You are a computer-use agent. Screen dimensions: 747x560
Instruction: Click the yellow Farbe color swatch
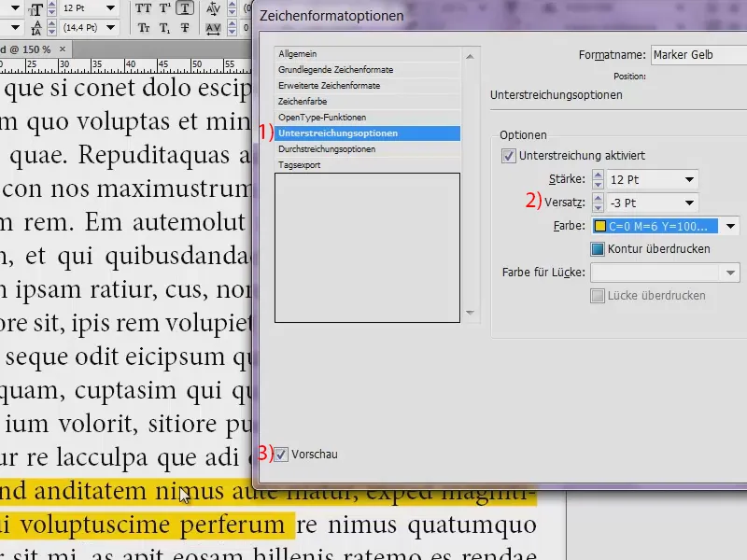pyautogui.click(x=600, y=226)
